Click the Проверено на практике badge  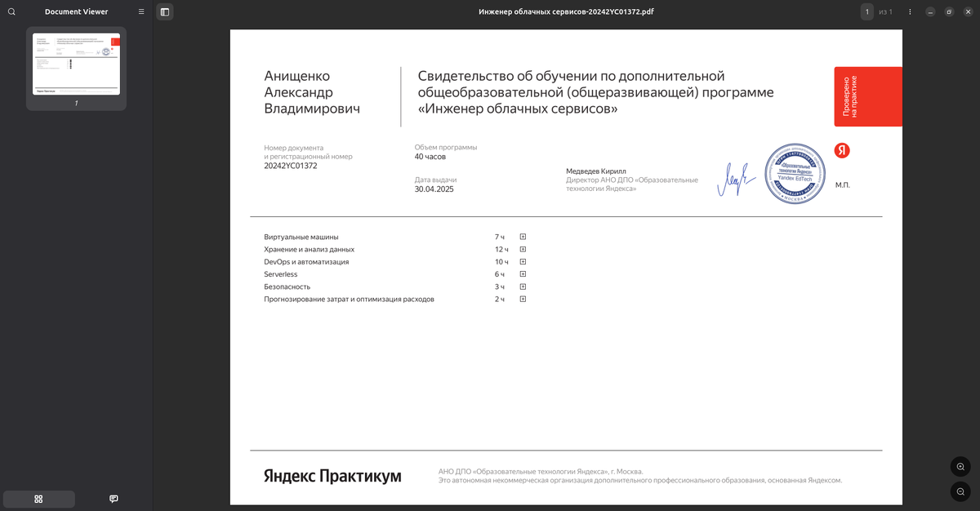point(868,96)
